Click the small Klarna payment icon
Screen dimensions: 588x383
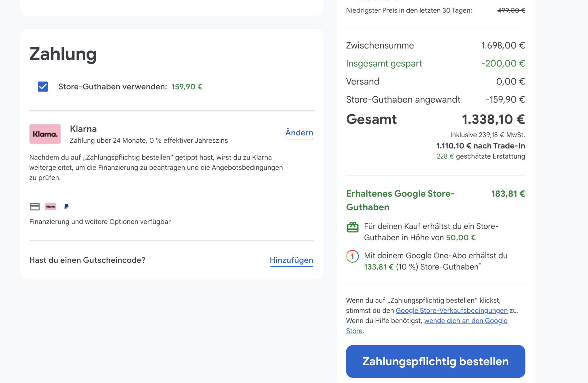click(x=51, y=207)
